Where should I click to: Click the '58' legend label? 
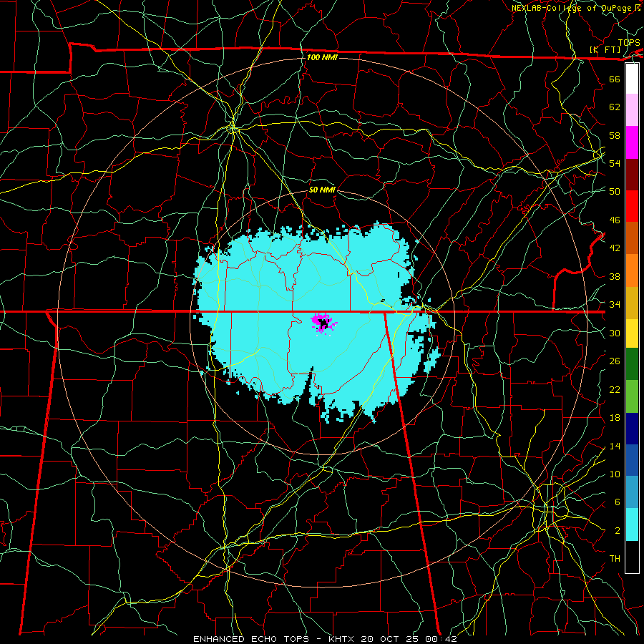tap(615, 135)
